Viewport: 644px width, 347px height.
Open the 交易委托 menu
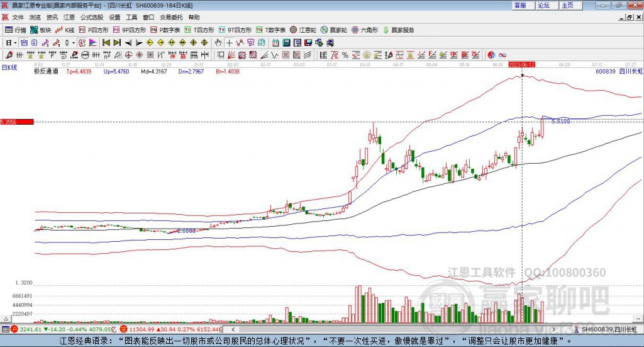[x=170, y=18]
